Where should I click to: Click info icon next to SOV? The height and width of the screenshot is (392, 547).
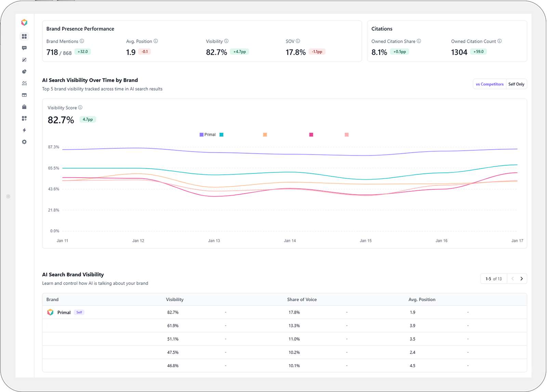click(x=298, y=41)
